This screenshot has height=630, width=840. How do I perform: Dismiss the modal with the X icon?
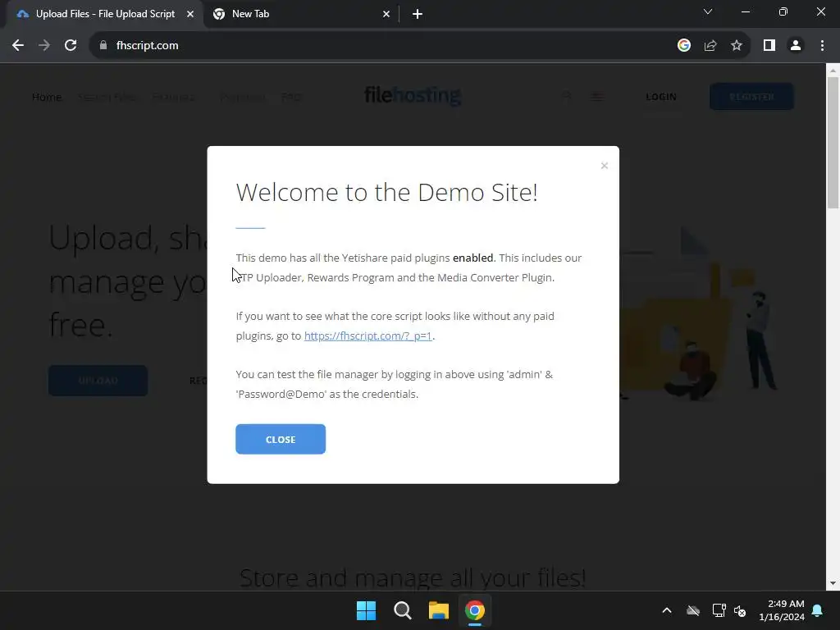tap(605, 166)
